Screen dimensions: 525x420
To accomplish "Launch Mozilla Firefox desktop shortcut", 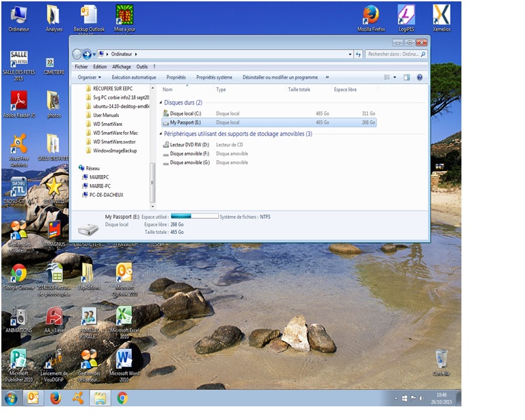I will (371, 19).
